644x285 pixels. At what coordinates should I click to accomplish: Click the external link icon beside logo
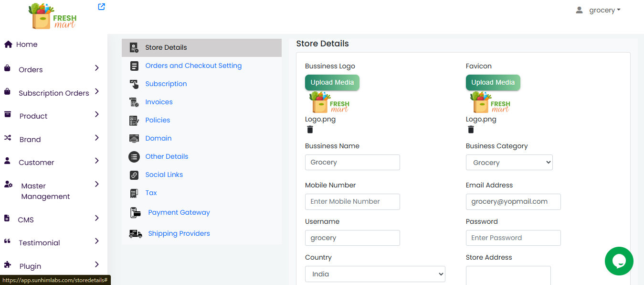tap(101, 7)
